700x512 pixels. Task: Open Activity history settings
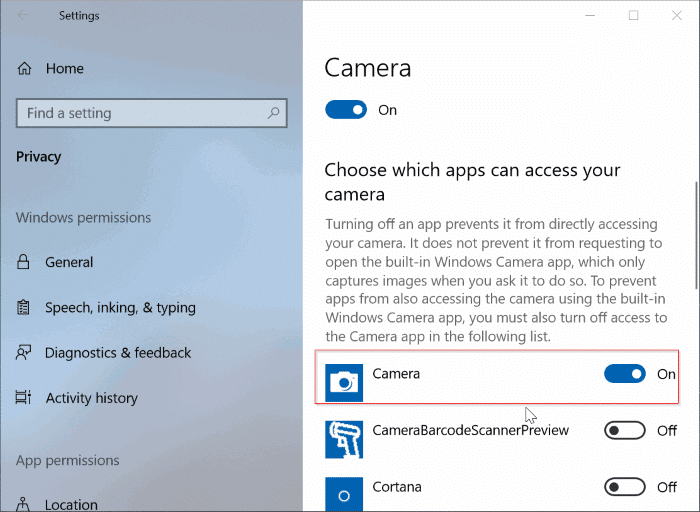92,398
